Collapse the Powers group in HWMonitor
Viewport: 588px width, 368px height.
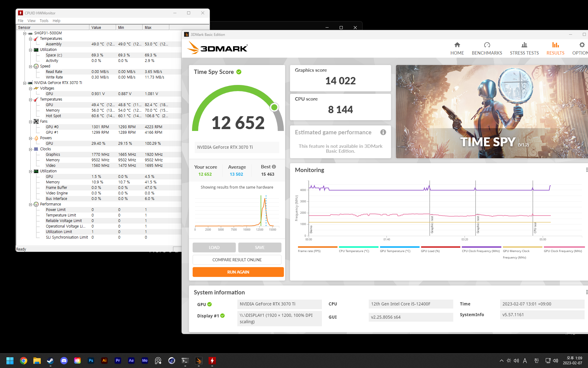point(30,138)
